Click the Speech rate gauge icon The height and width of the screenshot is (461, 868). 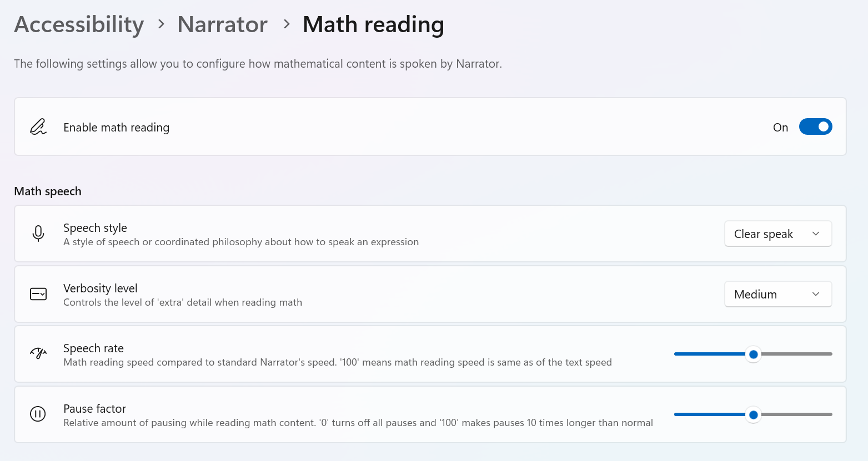[x=38, y=353]
